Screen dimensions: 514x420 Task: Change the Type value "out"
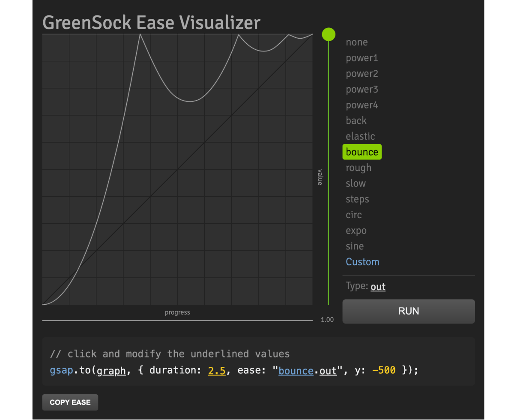378,287
